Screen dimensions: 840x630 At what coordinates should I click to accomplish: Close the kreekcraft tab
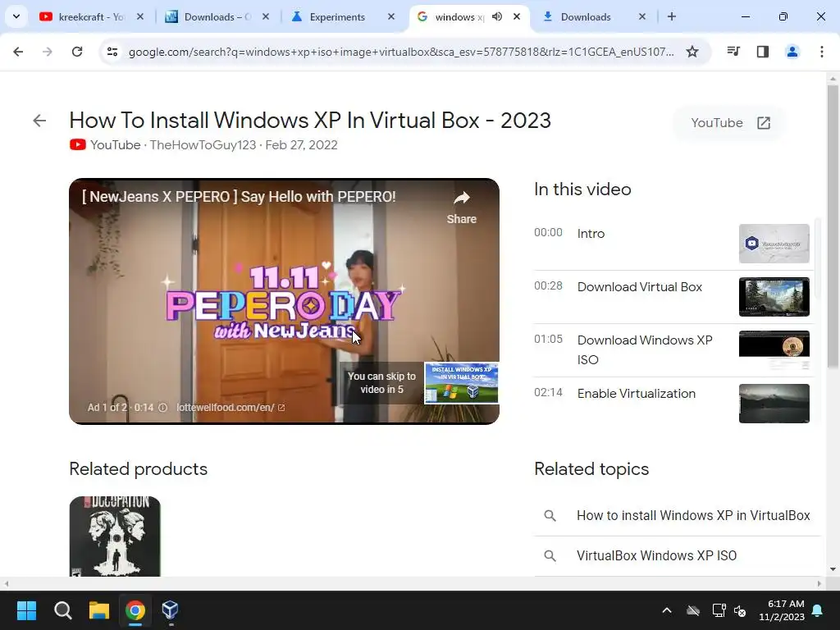click(x=139, y=16)
